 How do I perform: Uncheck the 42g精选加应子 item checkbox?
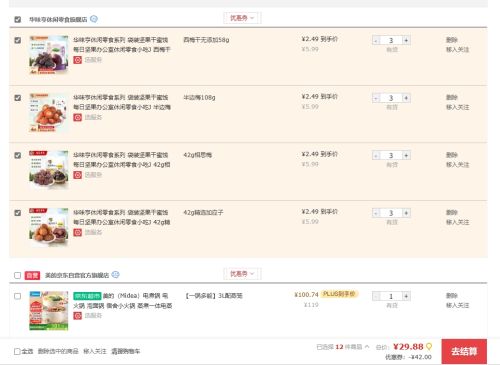[18, 213]
